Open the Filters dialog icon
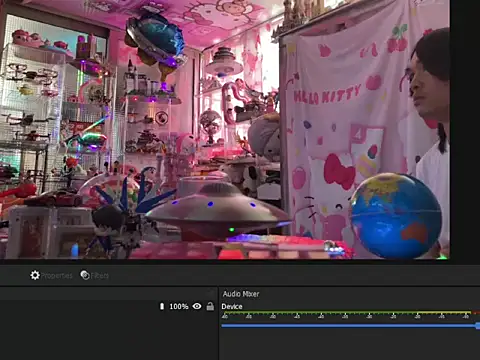This screenshot has height=360, width=480. tap(85, 275)
